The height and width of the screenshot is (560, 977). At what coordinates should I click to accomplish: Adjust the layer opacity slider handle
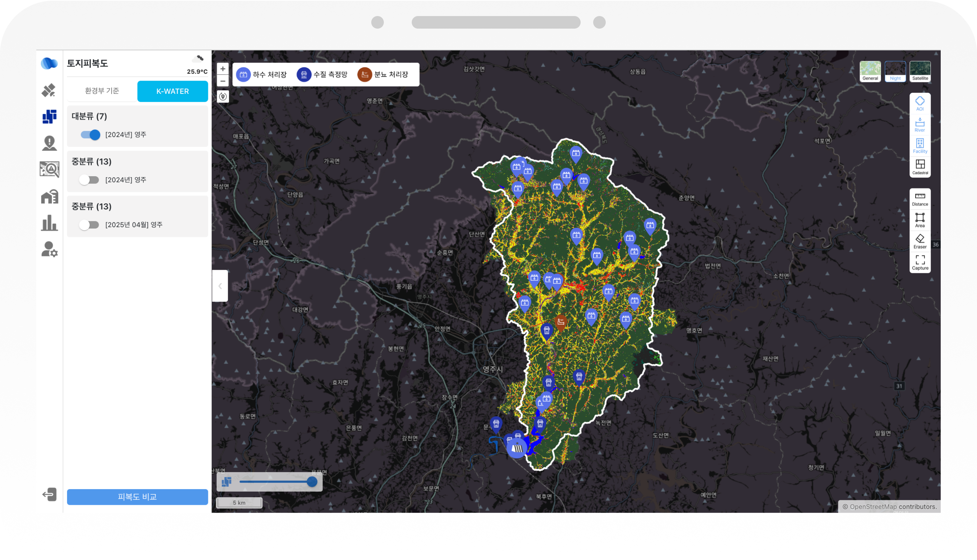[312, 482]
